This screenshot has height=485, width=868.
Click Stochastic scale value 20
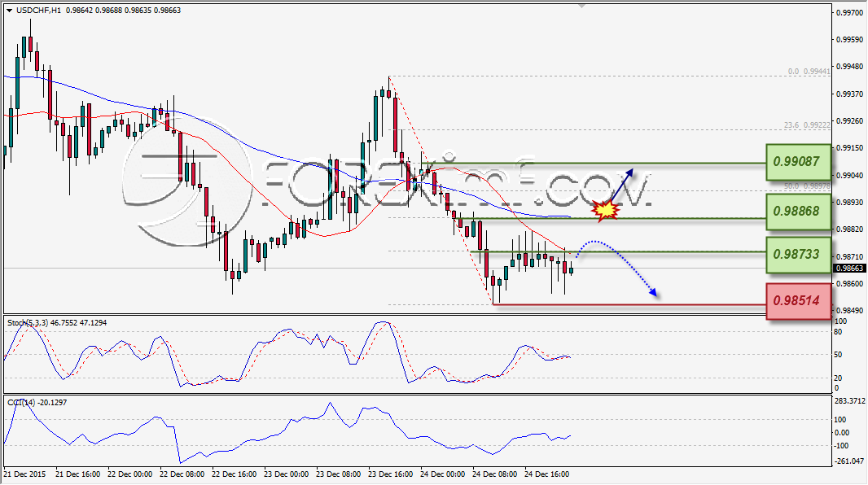[x=838, y=378]
